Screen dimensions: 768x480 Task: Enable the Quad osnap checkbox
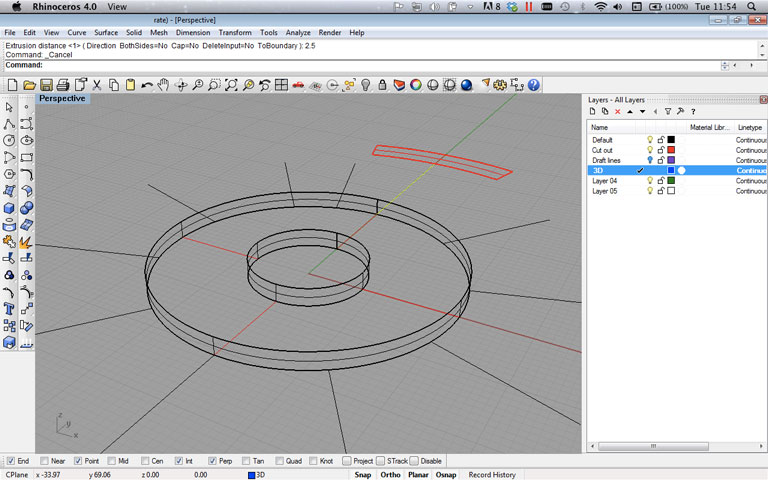pos(279,461)
